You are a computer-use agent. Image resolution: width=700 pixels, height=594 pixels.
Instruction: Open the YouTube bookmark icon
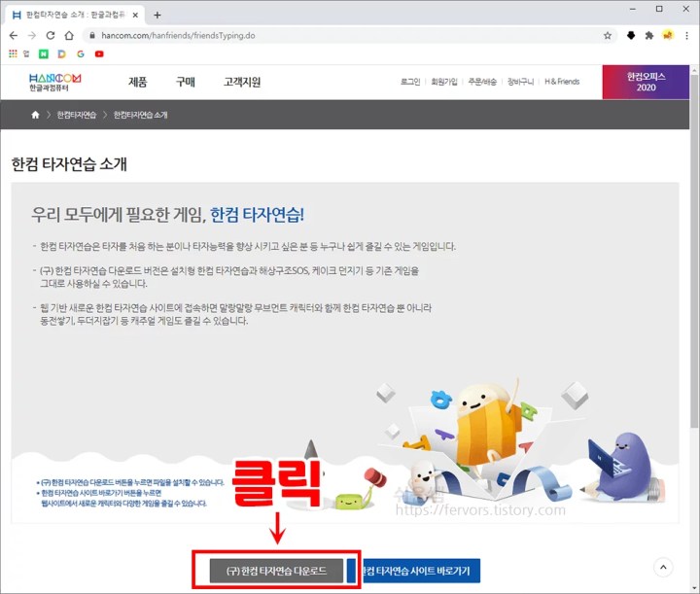tap(99, 54)
